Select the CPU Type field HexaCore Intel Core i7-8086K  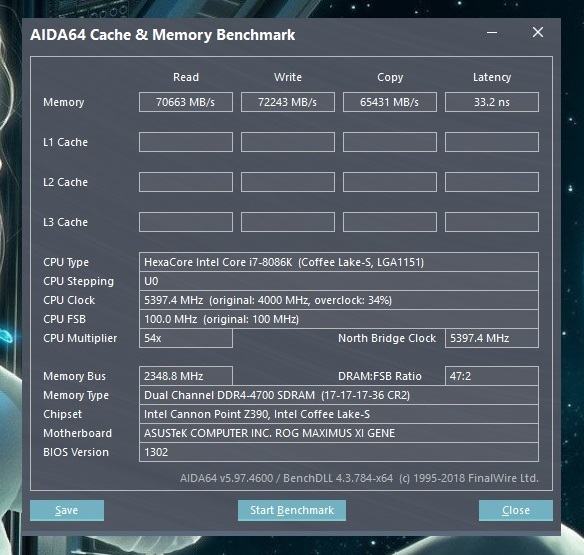pos(339,262)
